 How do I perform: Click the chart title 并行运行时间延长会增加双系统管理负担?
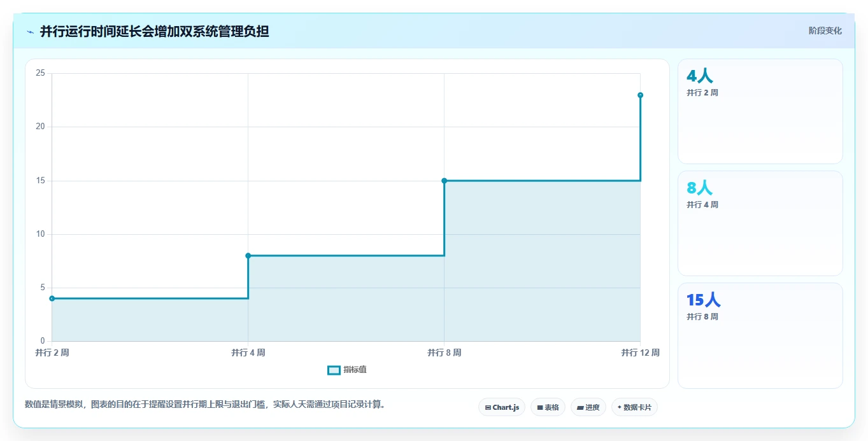pyautogui.click(x=154, y=31)
